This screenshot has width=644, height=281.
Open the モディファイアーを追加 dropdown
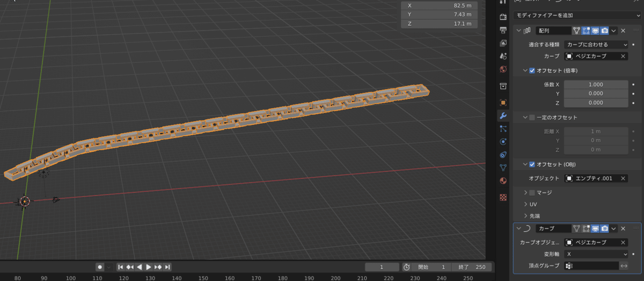[x=577, y=16]
